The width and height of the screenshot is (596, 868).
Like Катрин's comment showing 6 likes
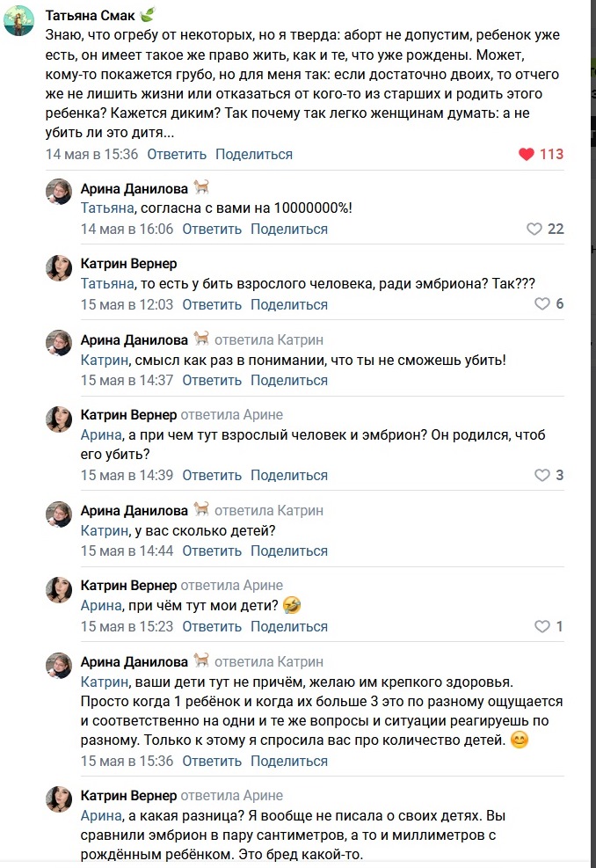pos(542,304)
